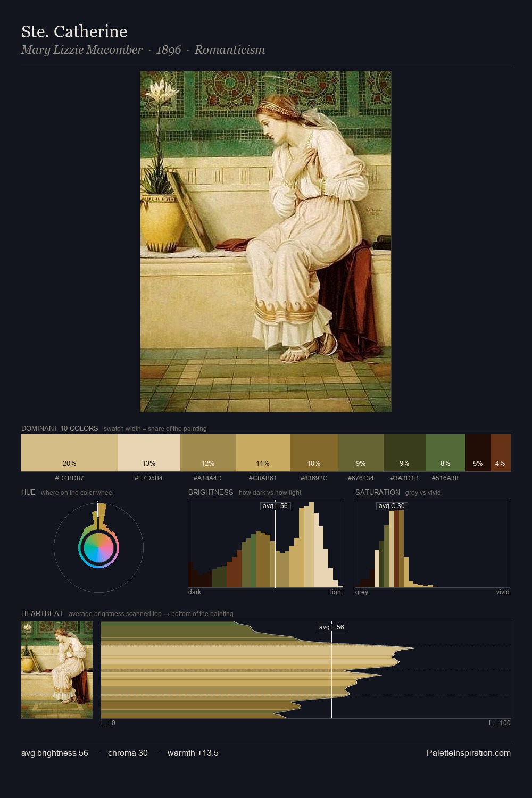The height and width of the screenshot is (798, 532).
Task: Click the footer avg brightness 56 text
Action: (x=55, y=753)
